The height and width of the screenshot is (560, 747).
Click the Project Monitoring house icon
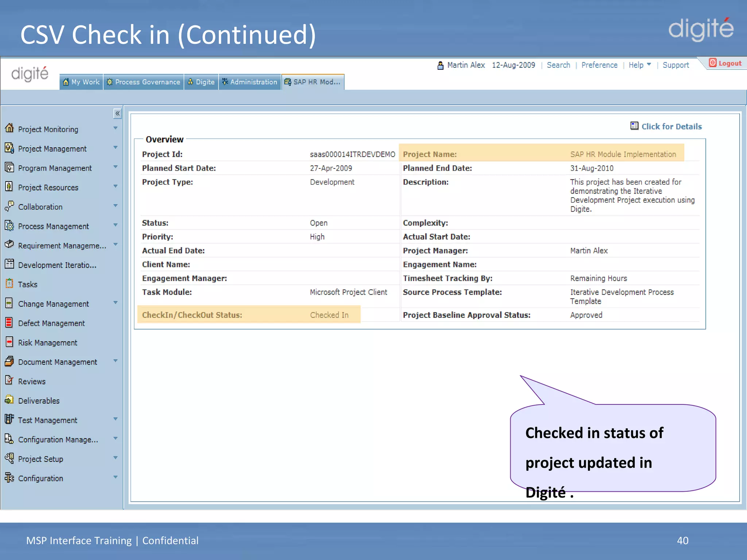pos(9,128)
